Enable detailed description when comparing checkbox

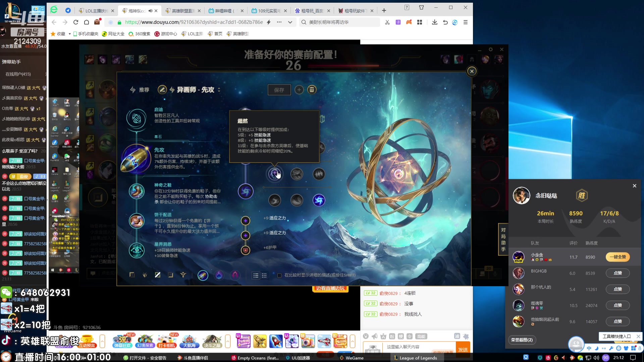click(x=279, y=275)
